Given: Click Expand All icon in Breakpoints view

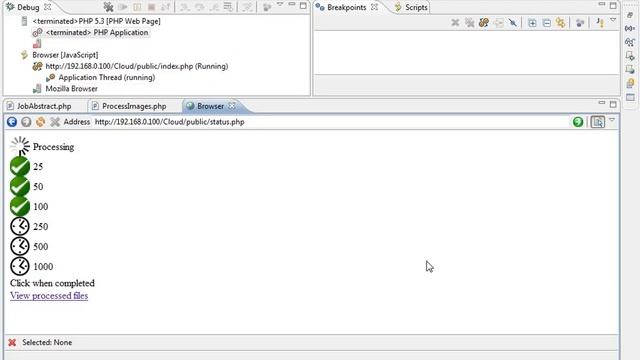Looking at the screenshot, I should (x=532, y=22).
